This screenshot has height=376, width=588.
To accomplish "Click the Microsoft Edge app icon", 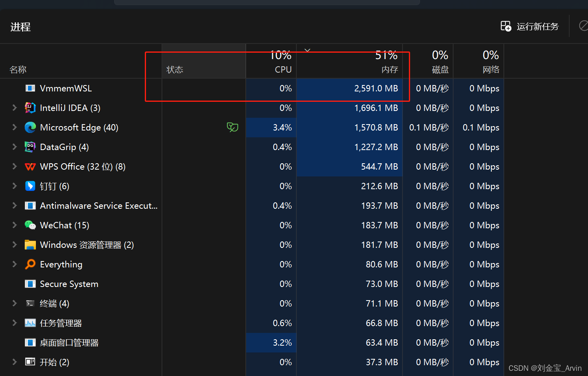I will coord(30,127).
